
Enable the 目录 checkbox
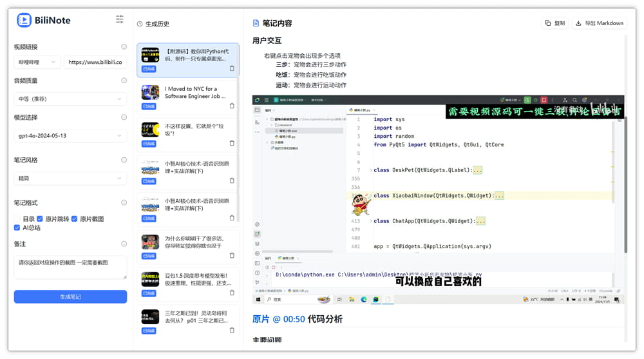(17, 218)
